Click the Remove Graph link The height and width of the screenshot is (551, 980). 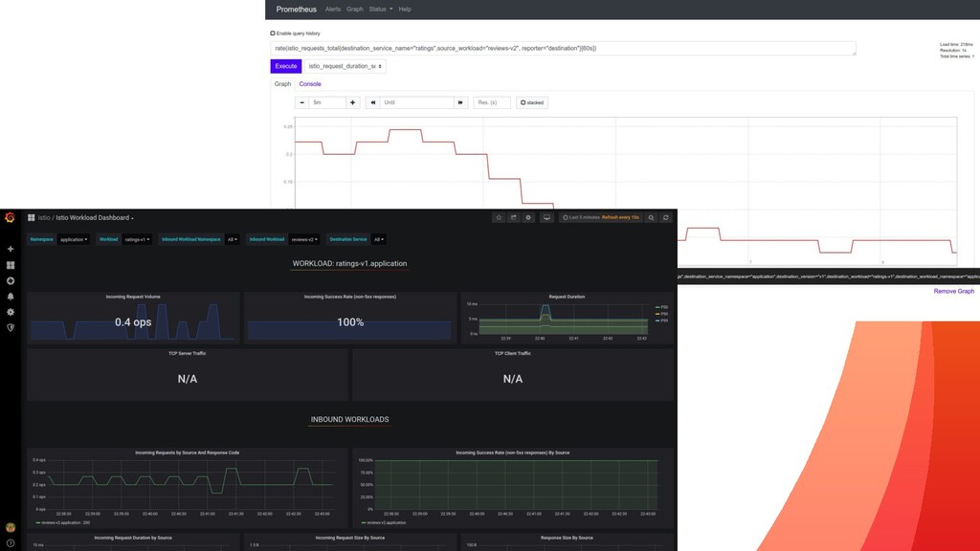(x=954, y=291)
